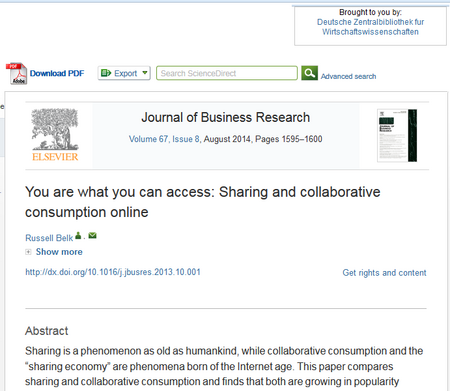Open the Volume 67, Issue 8 link
The height and width of the screenshot is (391, 450).
pyautogui.click(x=164, y=139)
